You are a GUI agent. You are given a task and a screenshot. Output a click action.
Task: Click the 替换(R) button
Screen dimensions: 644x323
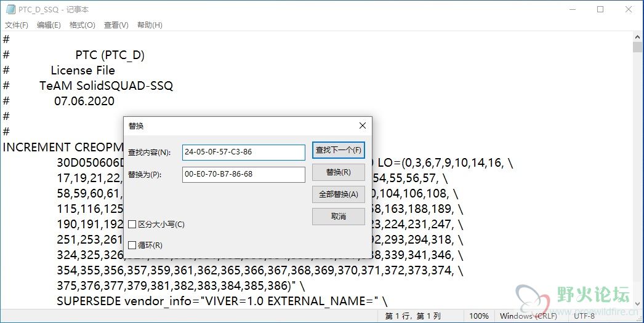339,172
